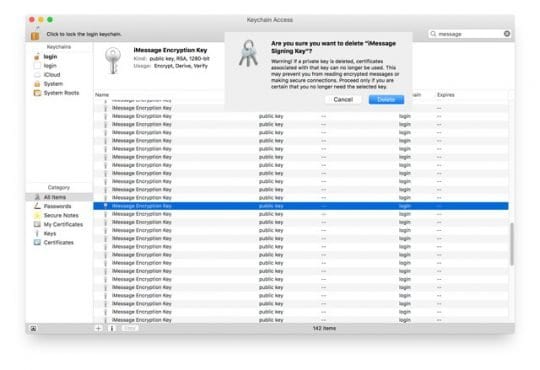Image resolution: width=540 pixels, height=370 pixels.
Task: Click the vertical scrollbar of the key list
Action: (x=512, y=244)
